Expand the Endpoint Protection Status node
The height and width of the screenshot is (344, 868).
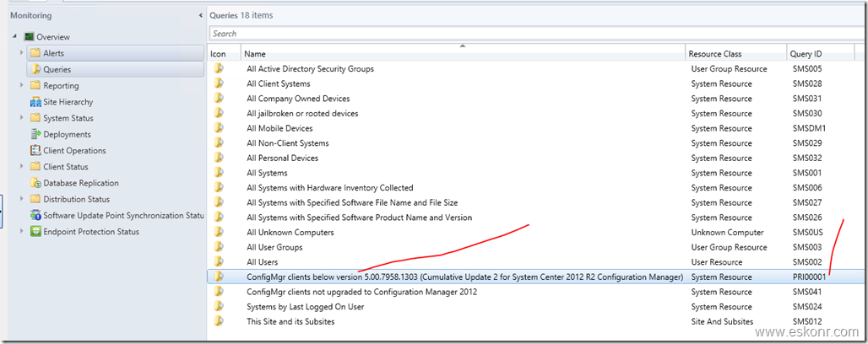(x=22, y=232)
